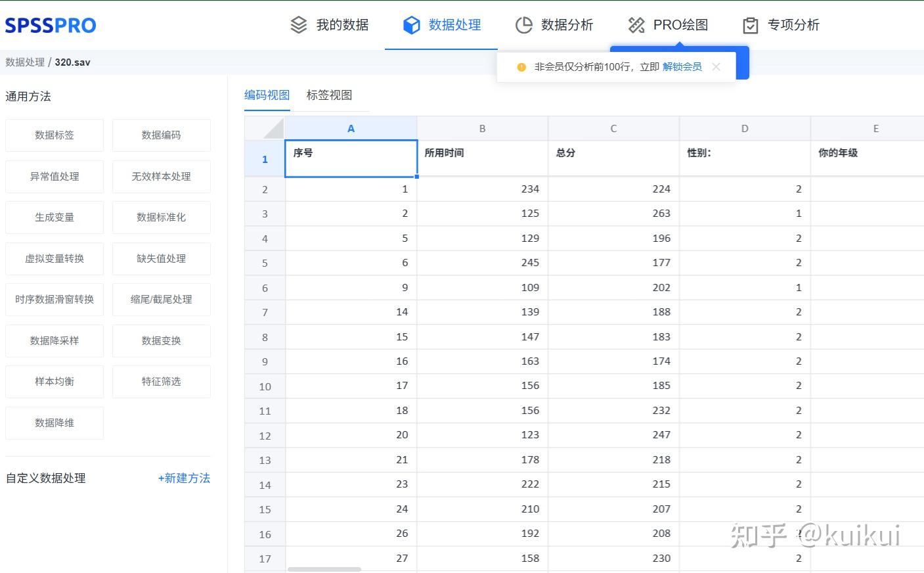Switch to the 标签视图 tab
This screenshot has width=924, height=573.
(329, 95)
